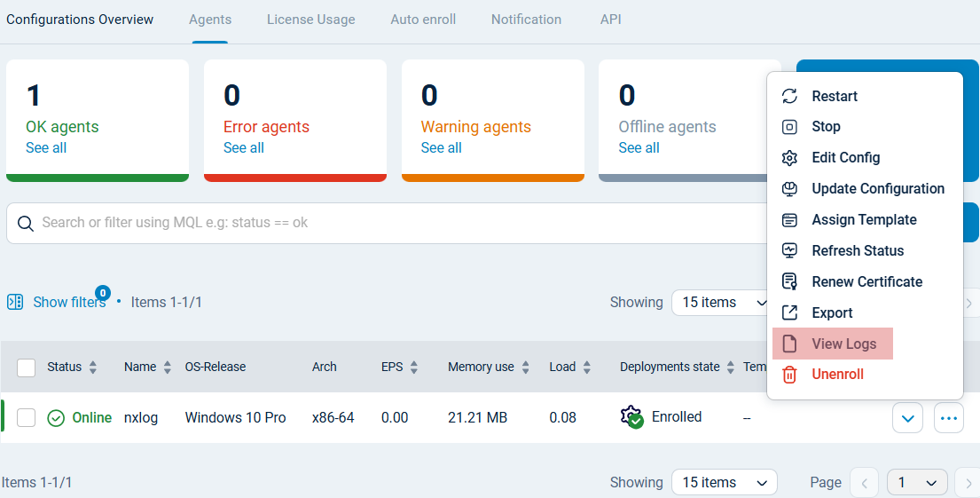
Task: Open the page number dropdown
Action: [917, 482]
